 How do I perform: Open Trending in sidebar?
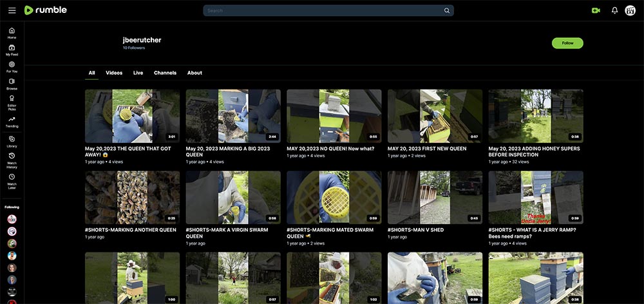[12, 122]
